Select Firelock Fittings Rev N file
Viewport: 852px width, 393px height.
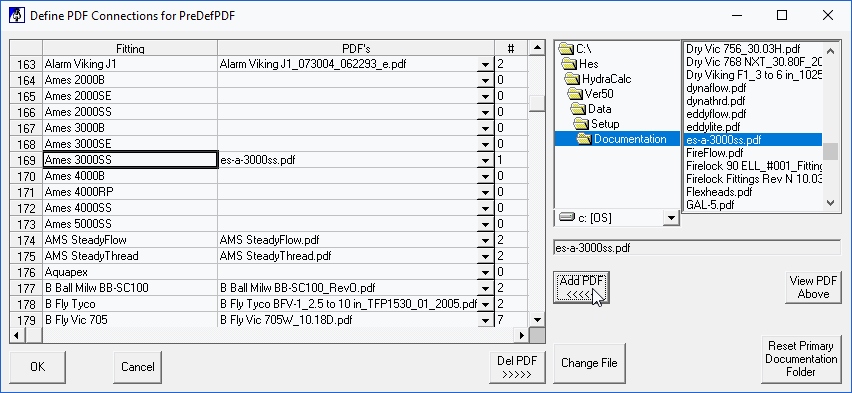754,179
